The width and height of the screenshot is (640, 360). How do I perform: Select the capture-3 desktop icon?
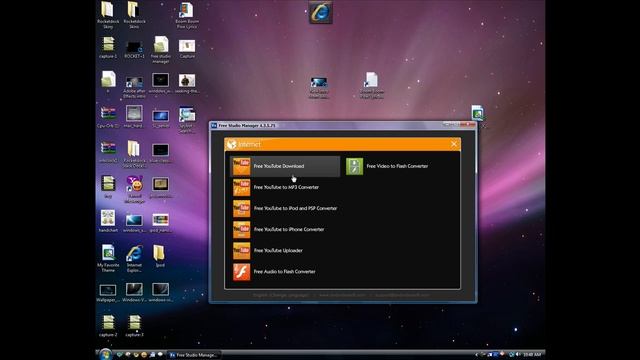click(x=134, y=326)
